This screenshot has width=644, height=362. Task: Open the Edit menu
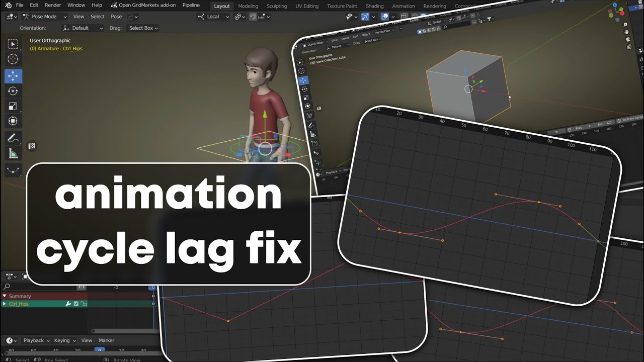click(x=34, y=5)
